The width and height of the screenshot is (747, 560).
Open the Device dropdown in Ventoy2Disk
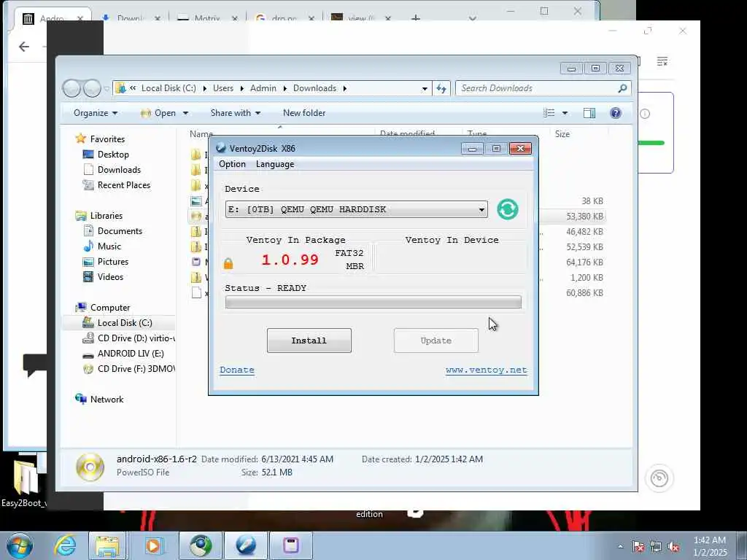coord(356,209)
